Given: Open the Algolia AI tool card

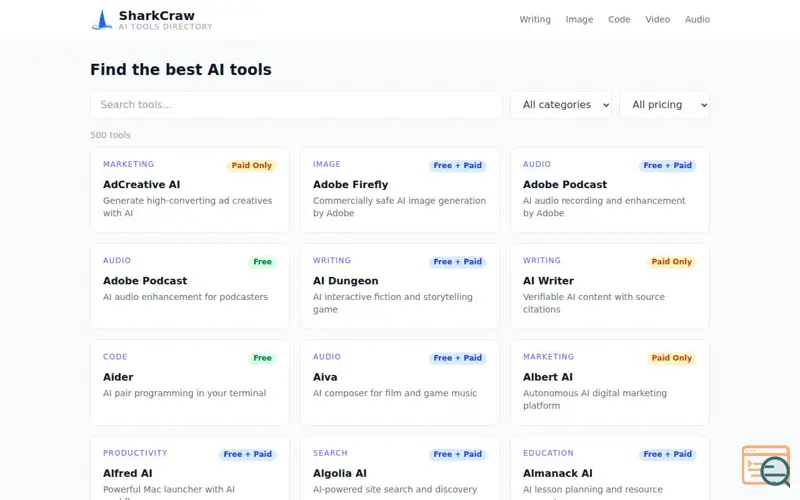Looking at the screenshot, I should click(399, 468).
